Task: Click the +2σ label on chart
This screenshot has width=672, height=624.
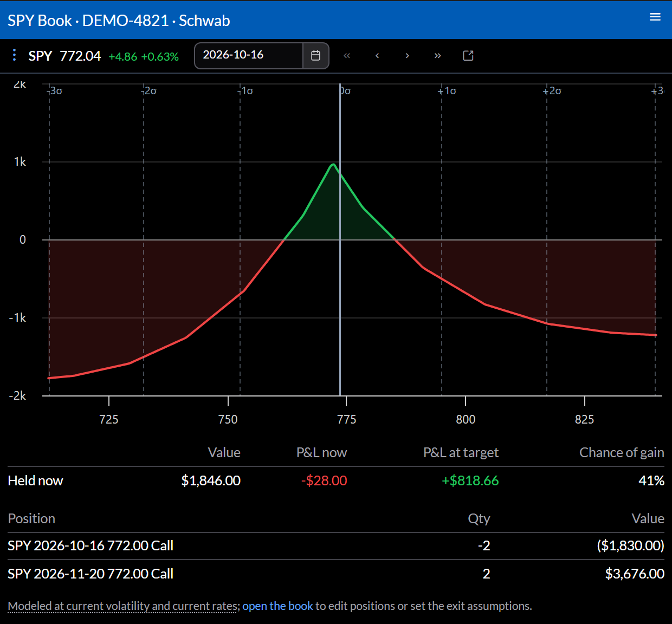Action: [552, 91]
